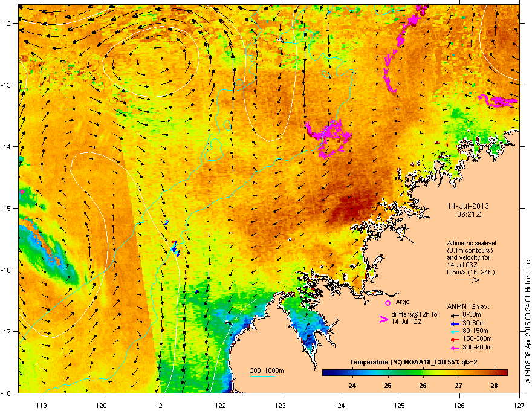
Task: Click the Argo circle symbol in the legend
Action: (x=388, y=303)
